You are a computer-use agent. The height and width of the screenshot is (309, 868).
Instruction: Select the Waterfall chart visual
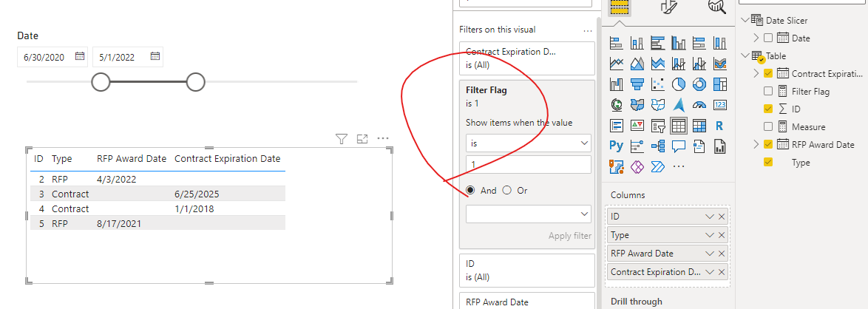[616, 84]
